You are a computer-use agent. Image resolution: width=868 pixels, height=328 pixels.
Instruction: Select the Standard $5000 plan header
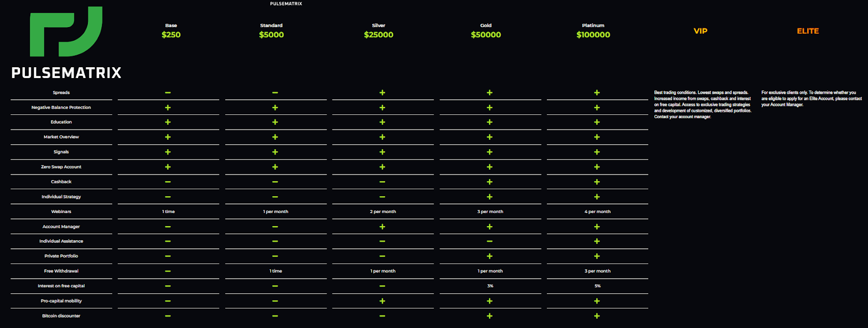pyautogui.click(x=271, y=31)
